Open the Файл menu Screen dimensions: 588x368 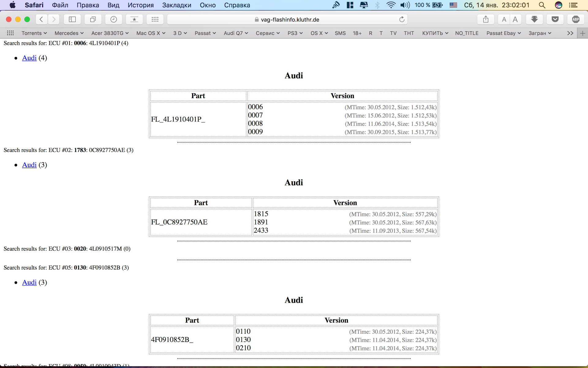[x=60, y=5]
